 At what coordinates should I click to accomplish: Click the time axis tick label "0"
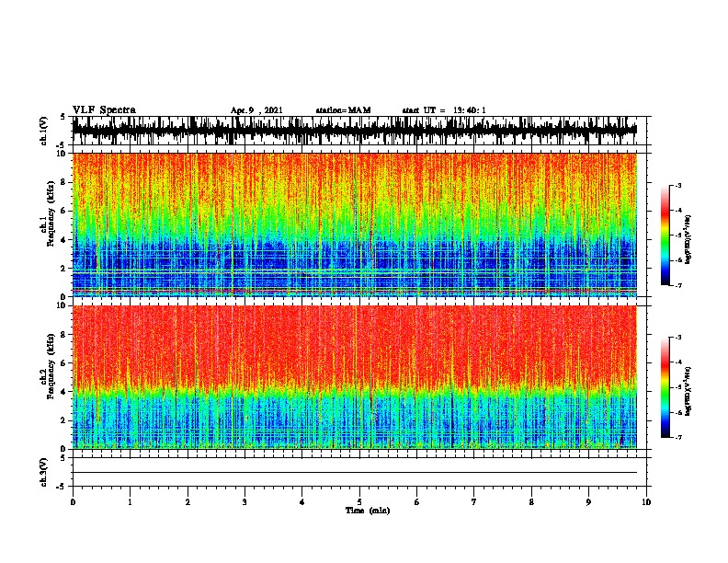[73, 502]
